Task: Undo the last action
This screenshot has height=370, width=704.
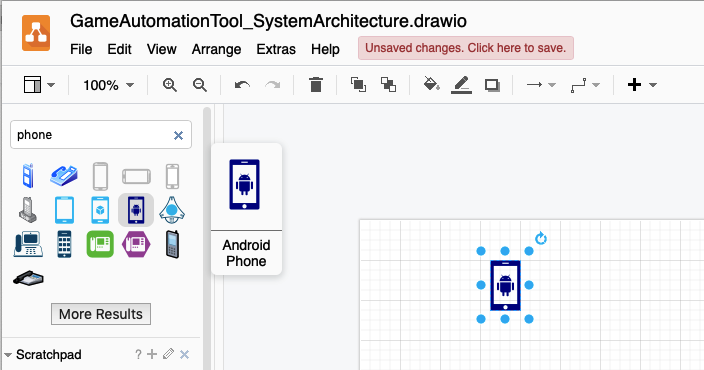Action: (x=242, y=85)
